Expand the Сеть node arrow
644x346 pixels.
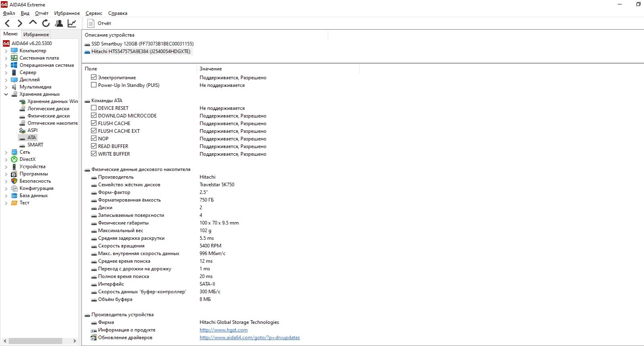click(x=6, y=152)
